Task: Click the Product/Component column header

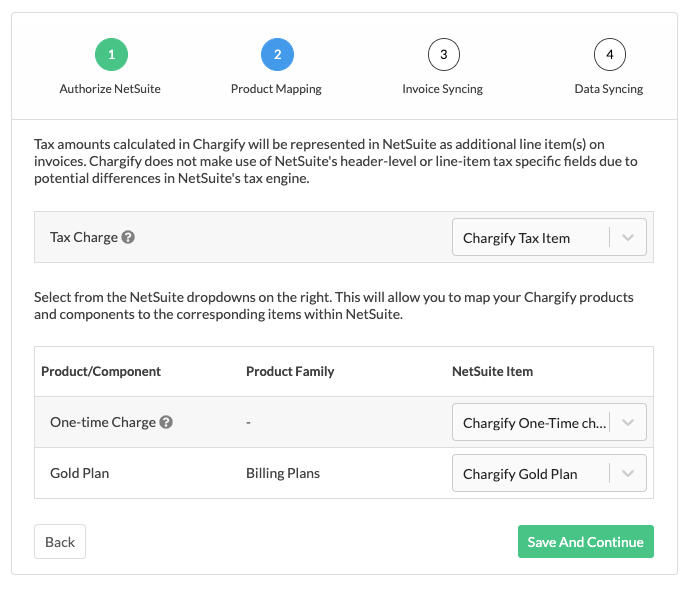Action: coord(101,372)
